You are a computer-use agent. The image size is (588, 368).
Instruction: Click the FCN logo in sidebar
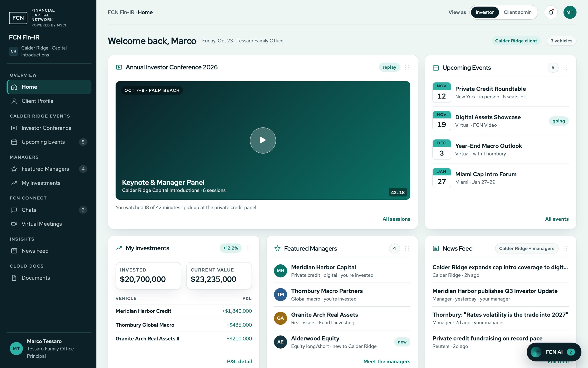[18, 18]
